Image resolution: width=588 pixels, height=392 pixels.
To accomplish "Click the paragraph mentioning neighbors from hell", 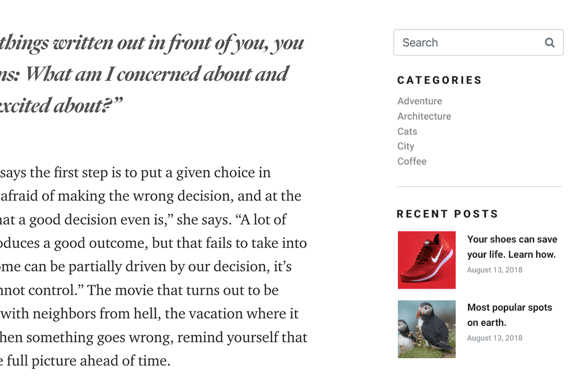I will [154, 267].
